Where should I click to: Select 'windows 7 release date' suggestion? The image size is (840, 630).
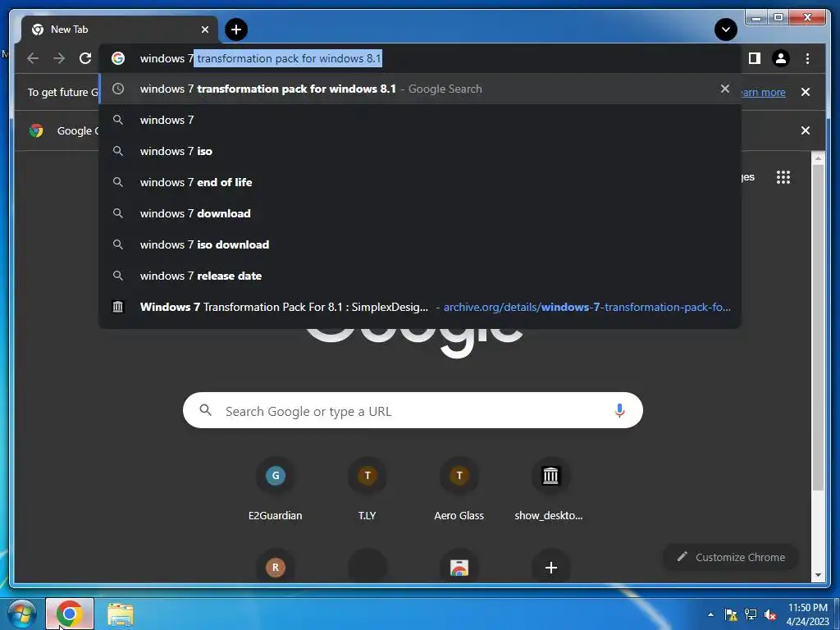coord(420,276)
